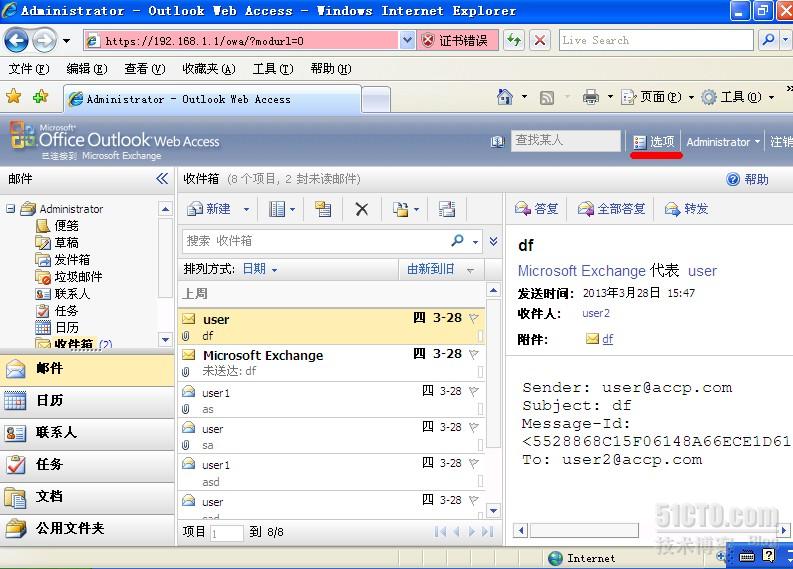Click the user2 recipient link
The width and height of the screenshot is (793, 569).
[596, 314]
